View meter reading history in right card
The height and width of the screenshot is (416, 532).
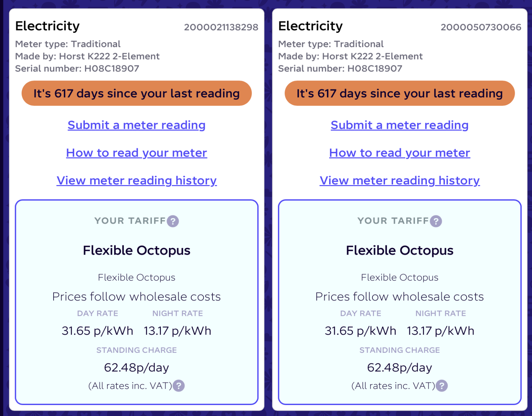pyautogui.click(x=400, y=180)
